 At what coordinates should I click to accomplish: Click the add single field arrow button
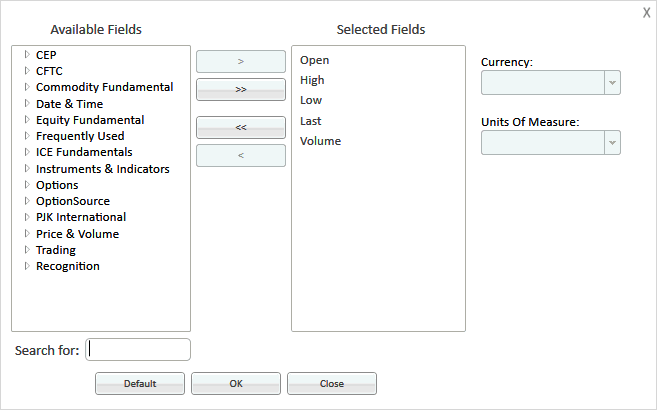[x=241, y=62]
